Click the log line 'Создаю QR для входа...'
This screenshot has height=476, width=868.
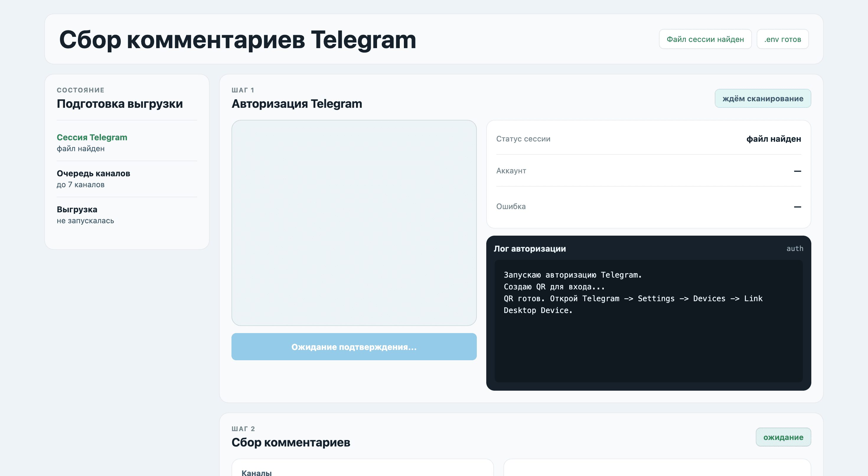pos(554,286)
